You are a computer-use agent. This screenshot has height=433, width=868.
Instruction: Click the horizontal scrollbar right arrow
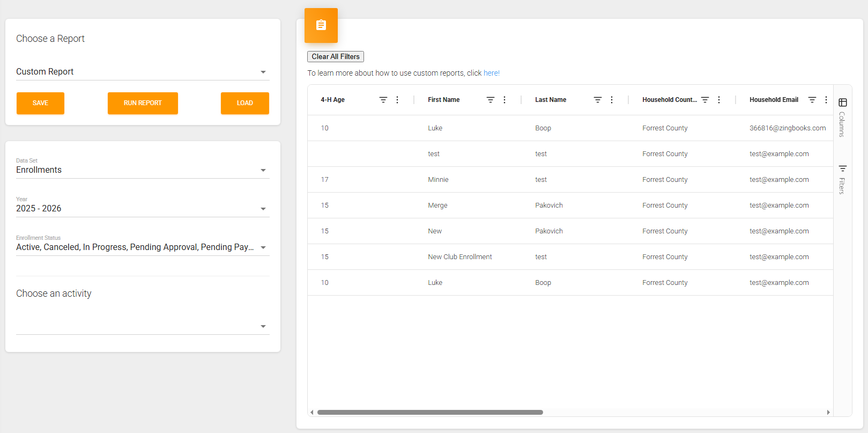click(828, 413)
